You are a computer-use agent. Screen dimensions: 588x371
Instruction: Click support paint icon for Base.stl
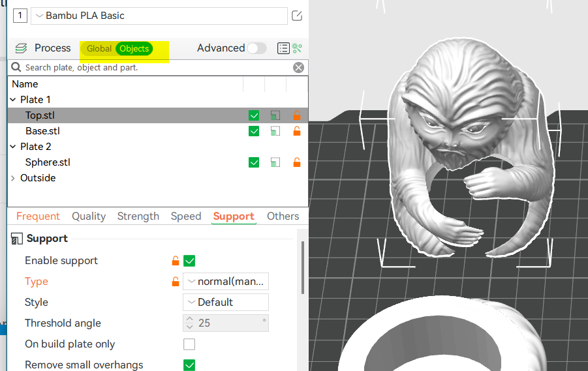275,131
